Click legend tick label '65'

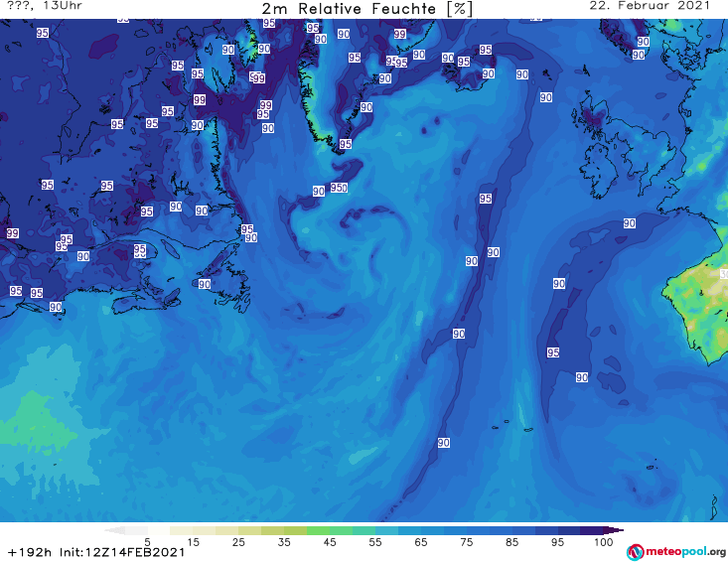(x=421, y=542)
